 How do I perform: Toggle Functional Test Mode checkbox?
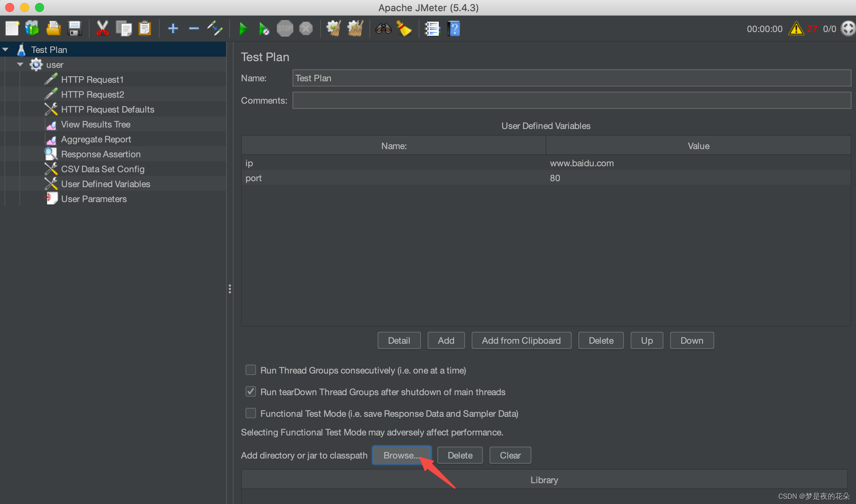click(250, 413)
